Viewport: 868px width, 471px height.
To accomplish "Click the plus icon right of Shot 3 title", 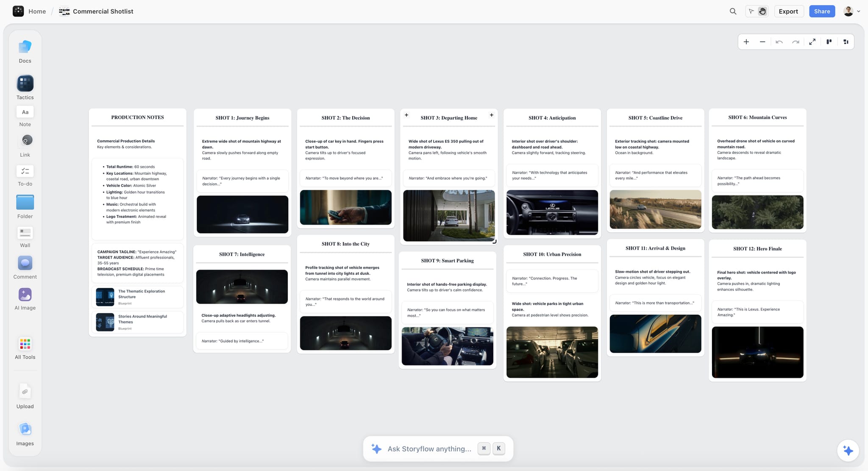I will pos(492,115).
